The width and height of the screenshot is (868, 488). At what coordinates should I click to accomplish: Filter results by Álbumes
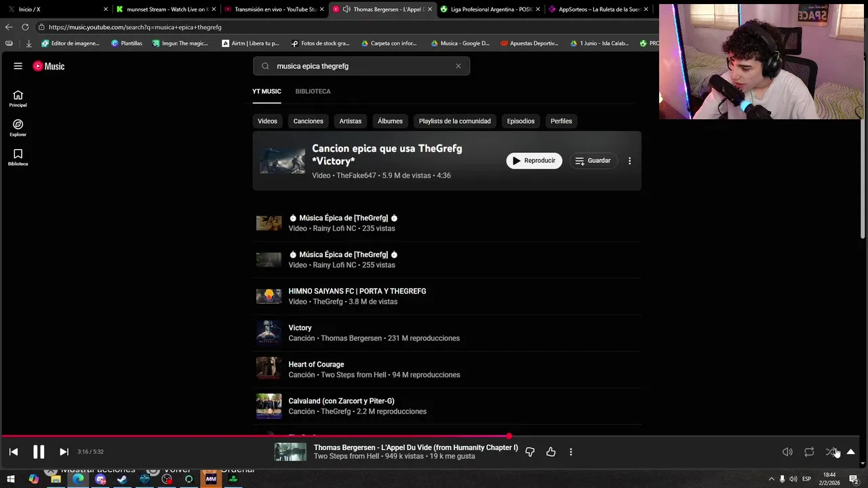click(x=390, y=121)
